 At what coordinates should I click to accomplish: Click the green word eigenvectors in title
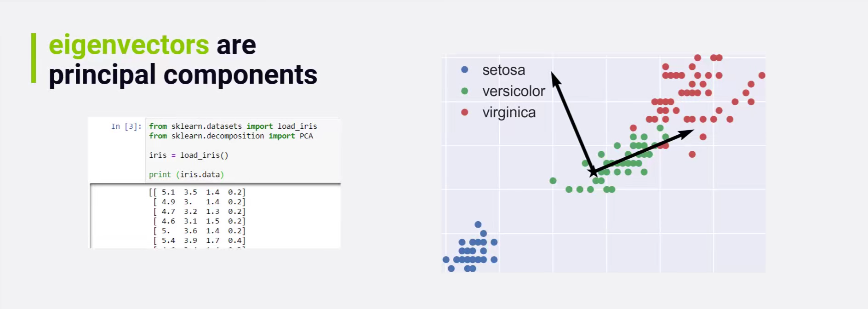click(x=129, y=45)
